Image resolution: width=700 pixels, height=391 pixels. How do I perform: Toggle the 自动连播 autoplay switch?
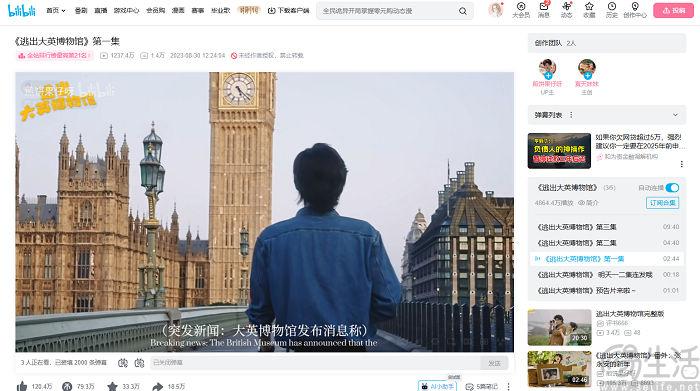point(672,188)
